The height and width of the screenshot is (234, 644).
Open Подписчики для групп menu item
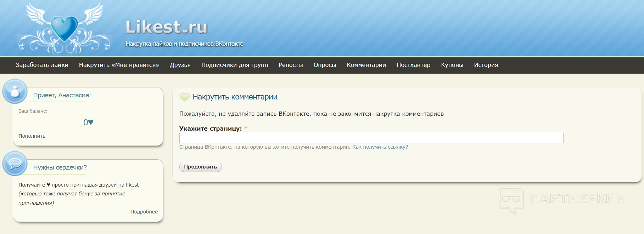pos(235,65)
